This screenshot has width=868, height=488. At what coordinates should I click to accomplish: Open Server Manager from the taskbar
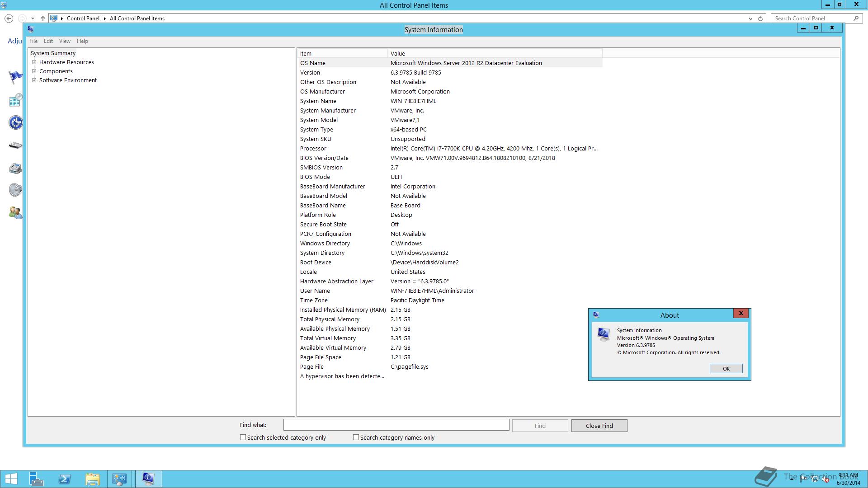tap(36, 479)
